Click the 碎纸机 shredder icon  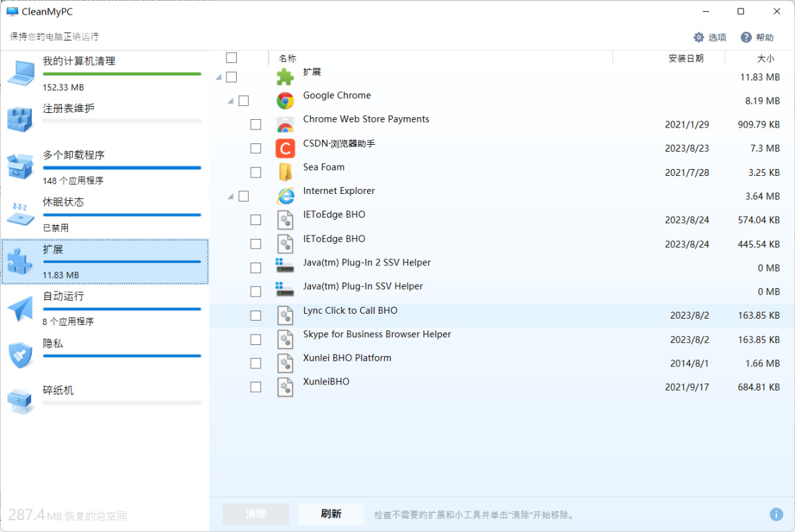point(20,402)
